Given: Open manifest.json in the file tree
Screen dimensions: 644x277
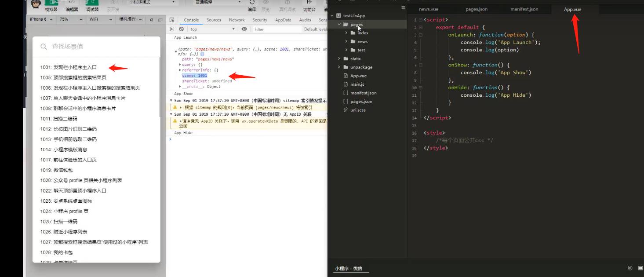Looking at the screenshot, I should point(363,93).
